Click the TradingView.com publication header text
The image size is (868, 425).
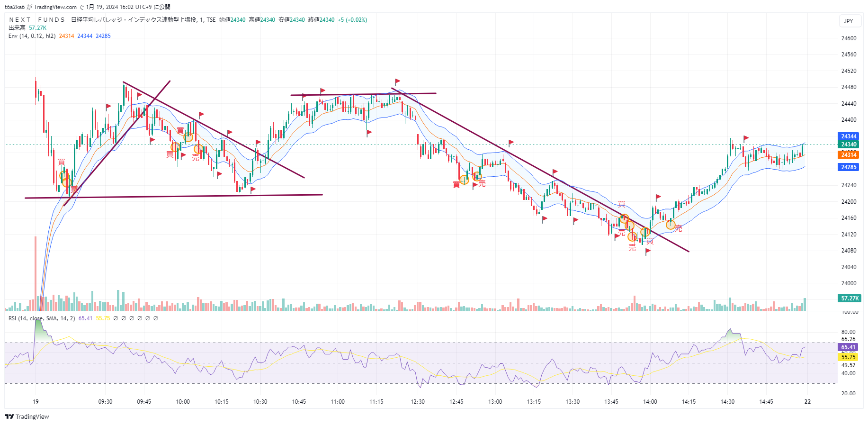(55, 7)
